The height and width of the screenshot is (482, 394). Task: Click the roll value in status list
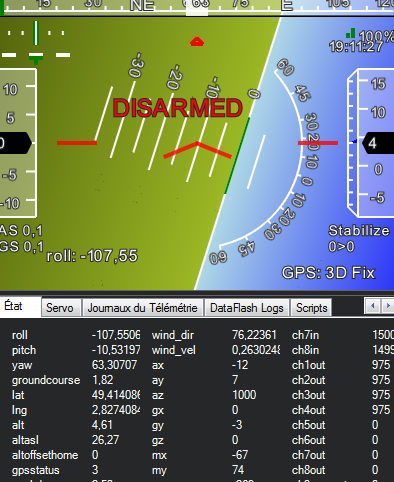tap(116, 335)
